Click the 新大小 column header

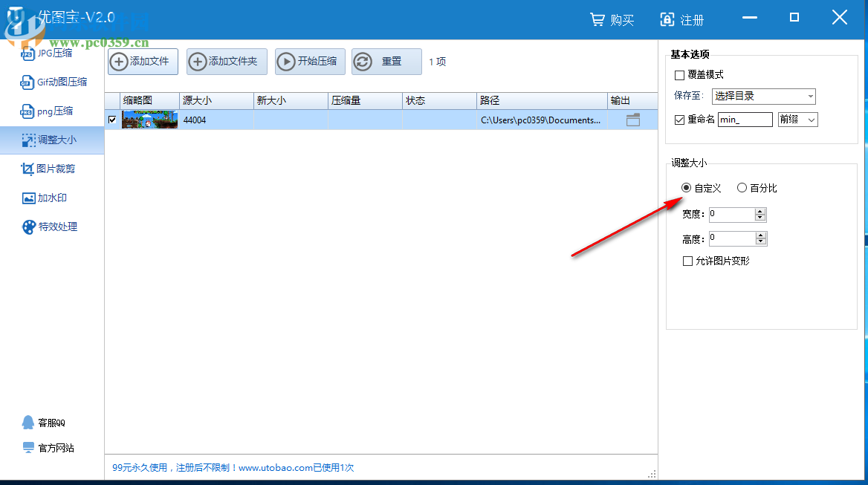point(291,101)
